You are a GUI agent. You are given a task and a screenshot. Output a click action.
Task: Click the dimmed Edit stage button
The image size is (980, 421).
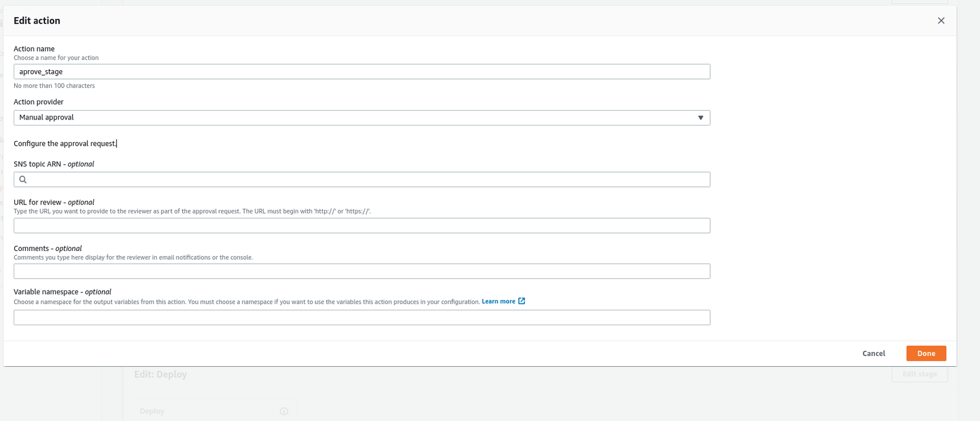(919, 374)
